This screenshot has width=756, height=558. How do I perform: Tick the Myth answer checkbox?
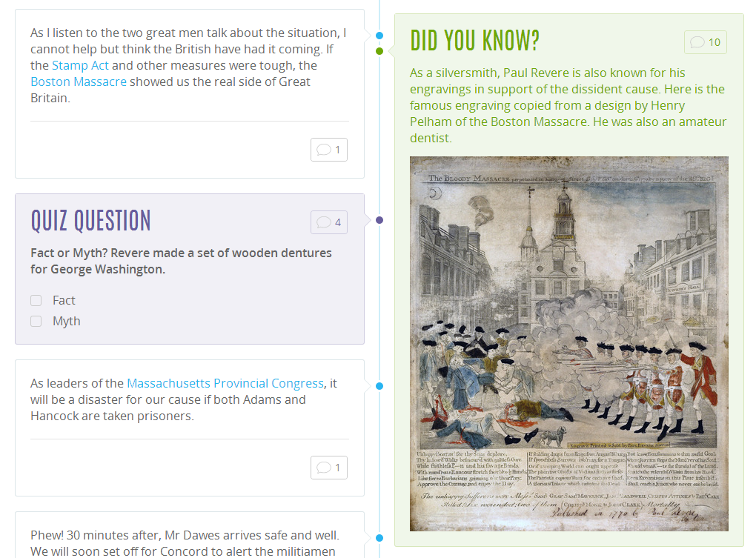[x=36, y=322]
